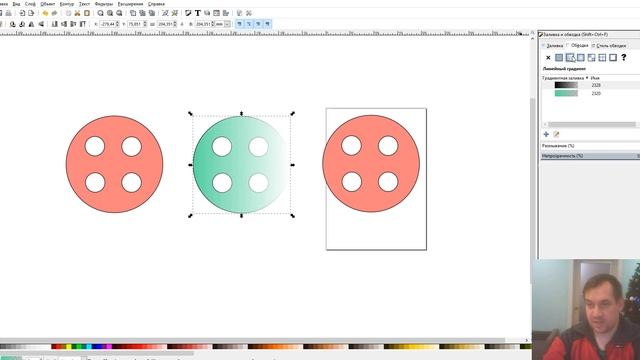Image resolution: width=640 pixels, height=360 pixels.
Task: Toggle scaling of rounded rectangle corners
Action: click(x=249, y=24)
